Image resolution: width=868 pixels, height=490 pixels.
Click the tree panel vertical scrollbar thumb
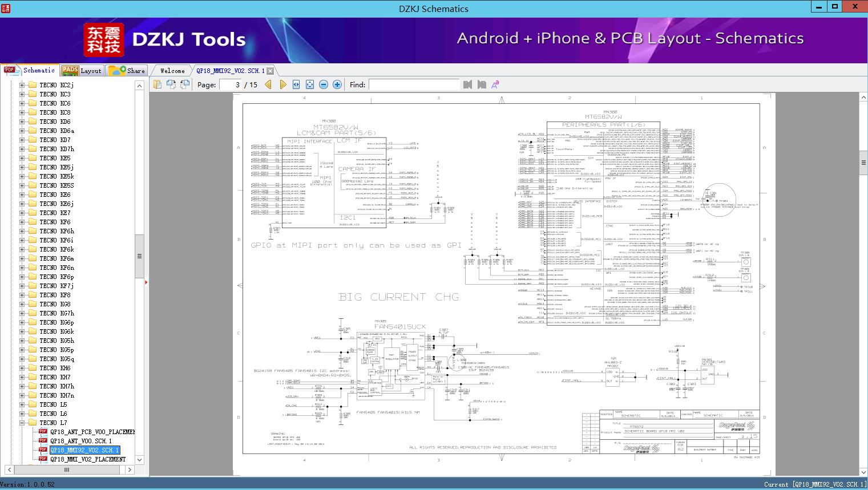[139, 257]
